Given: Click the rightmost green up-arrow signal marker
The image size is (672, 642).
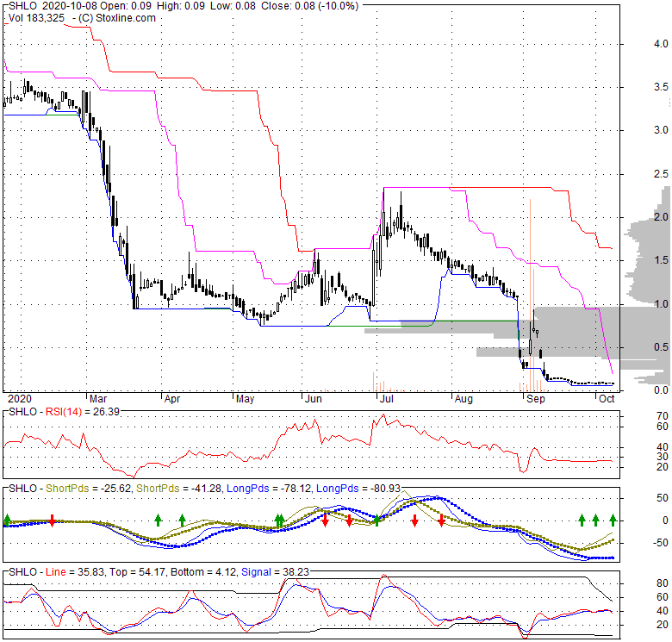Looking at the screenshot, I should tap(613, 520).
